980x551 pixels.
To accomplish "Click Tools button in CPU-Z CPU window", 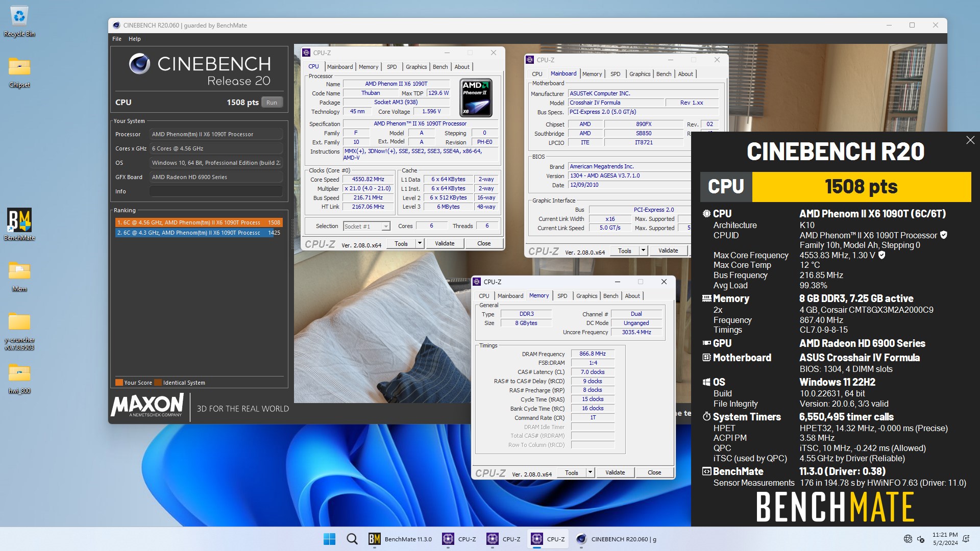I will (x=401, y=243).
